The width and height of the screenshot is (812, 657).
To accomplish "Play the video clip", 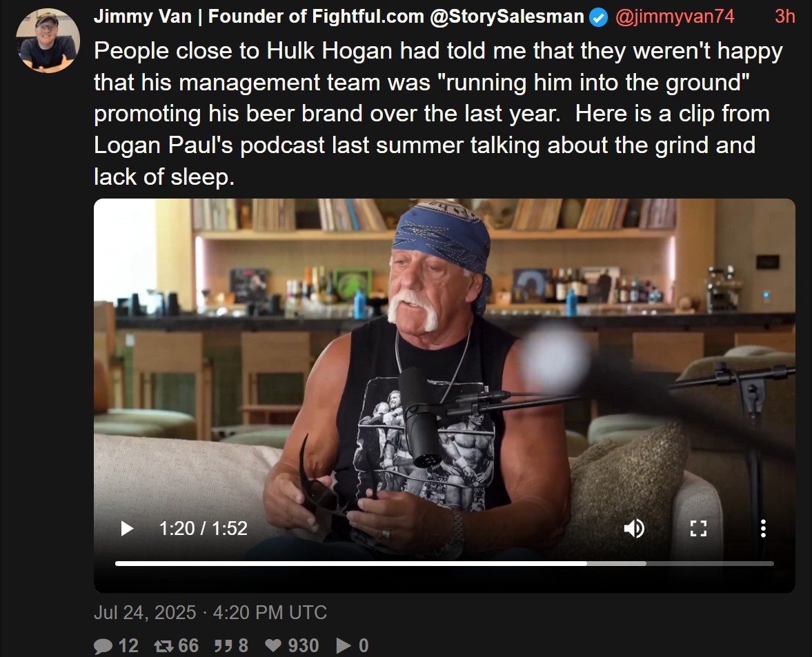I will click(127, 529).
